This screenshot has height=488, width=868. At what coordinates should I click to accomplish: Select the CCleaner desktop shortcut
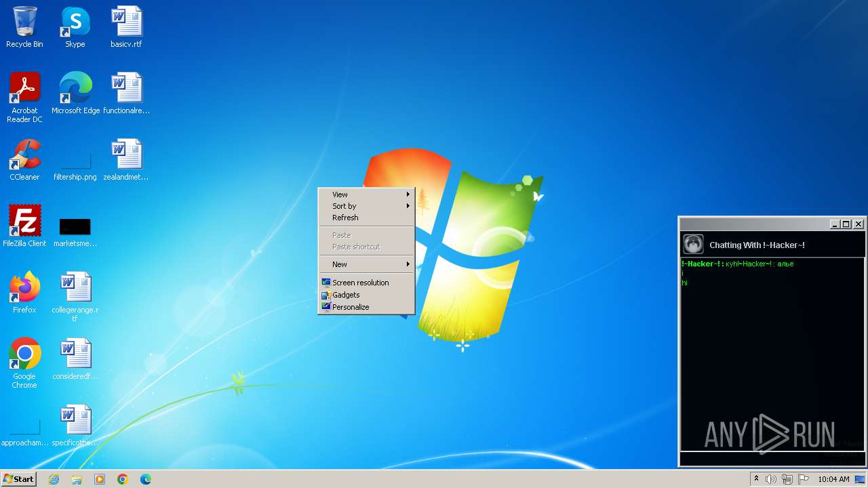coord(24,160)
